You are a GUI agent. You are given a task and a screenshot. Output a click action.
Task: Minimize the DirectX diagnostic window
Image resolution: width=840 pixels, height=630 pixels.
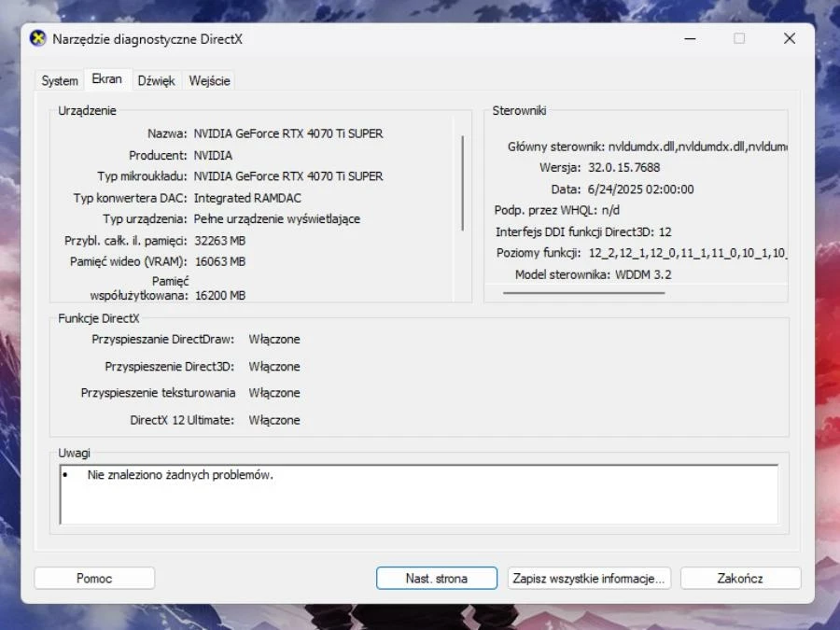689,38
